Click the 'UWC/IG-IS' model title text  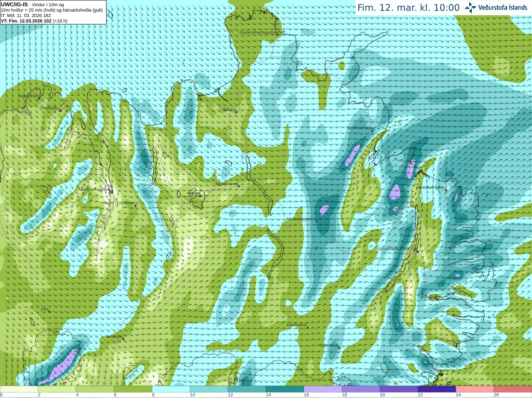pos(15,4)
